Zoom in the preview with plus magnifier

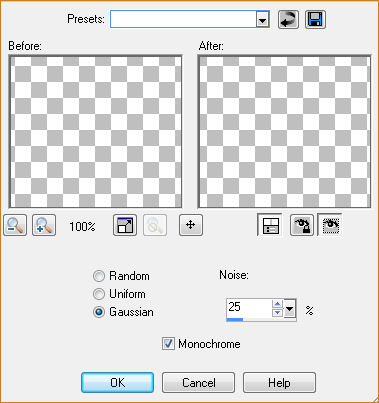44,225
